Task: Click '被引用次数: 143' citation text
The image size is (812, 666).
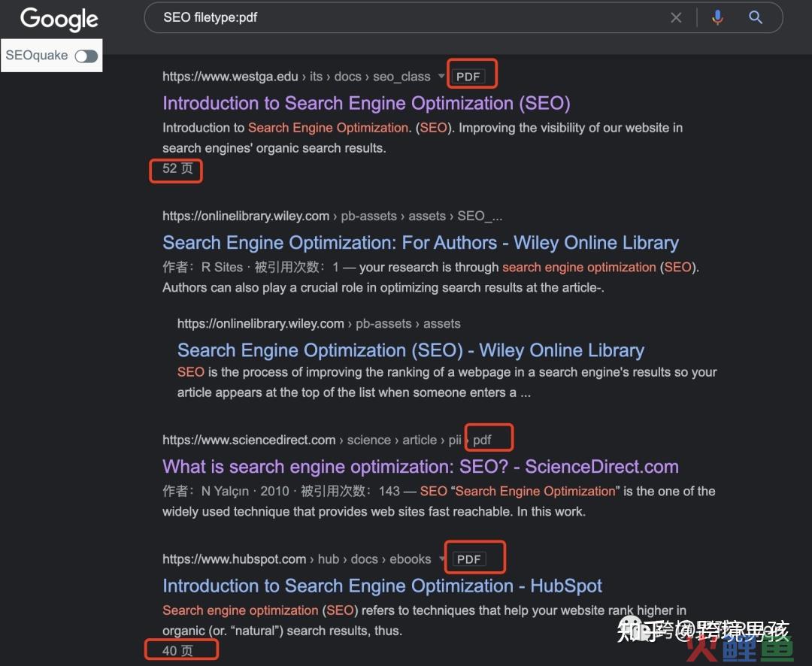Action: (x=350, y=491)
